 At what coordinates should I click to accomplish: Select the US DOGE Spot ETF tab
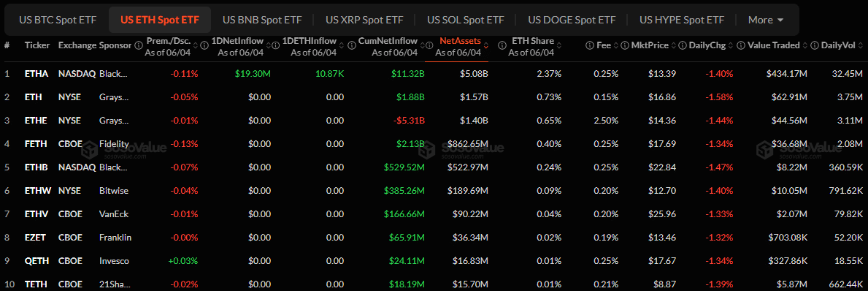tap(572, 20)
